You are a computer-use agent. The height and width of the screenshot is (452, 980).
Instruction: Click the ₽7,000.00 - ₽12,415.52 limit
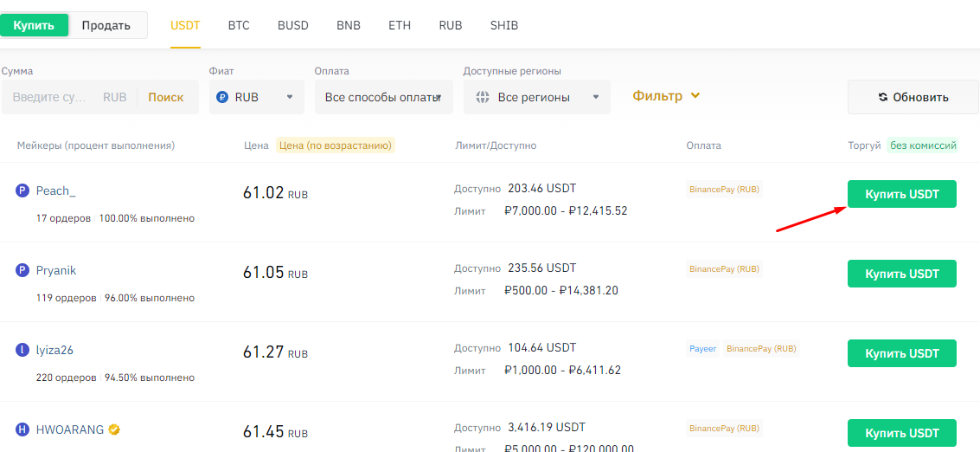tap(566, 211)
